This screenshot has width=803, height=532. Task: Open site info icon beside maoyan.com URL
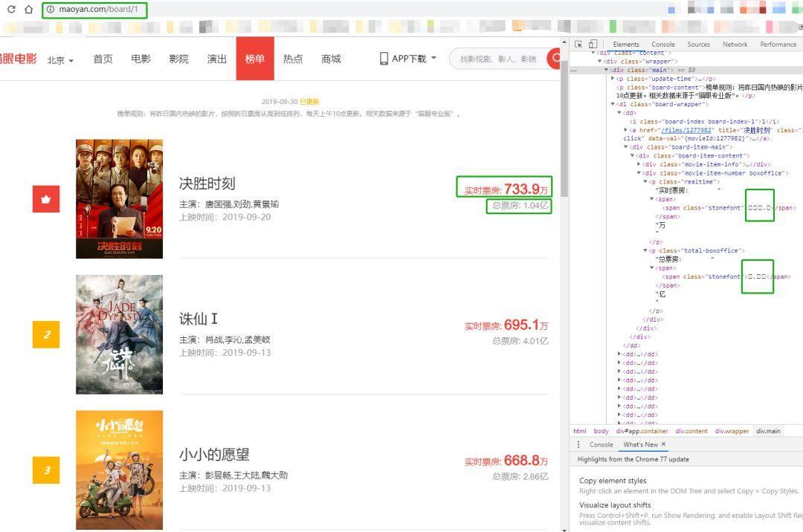[x=51, y=9]
